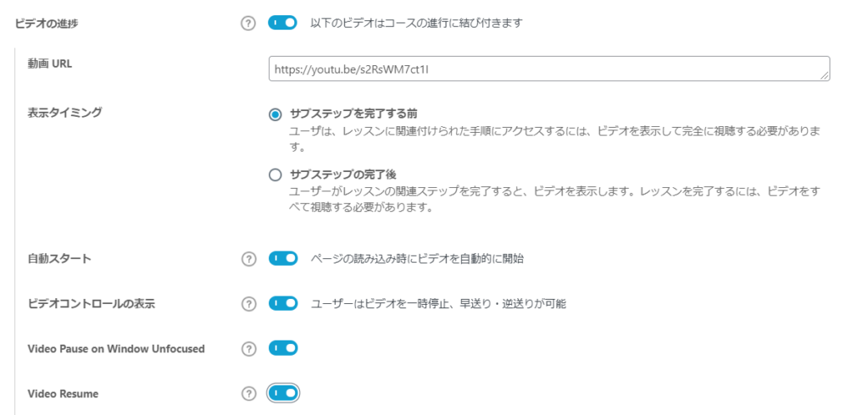The height and width of the screenshot is (415, 868).
Task: Toggle ビデオコントロールの表示 switch off
Action: pos(283,303)
